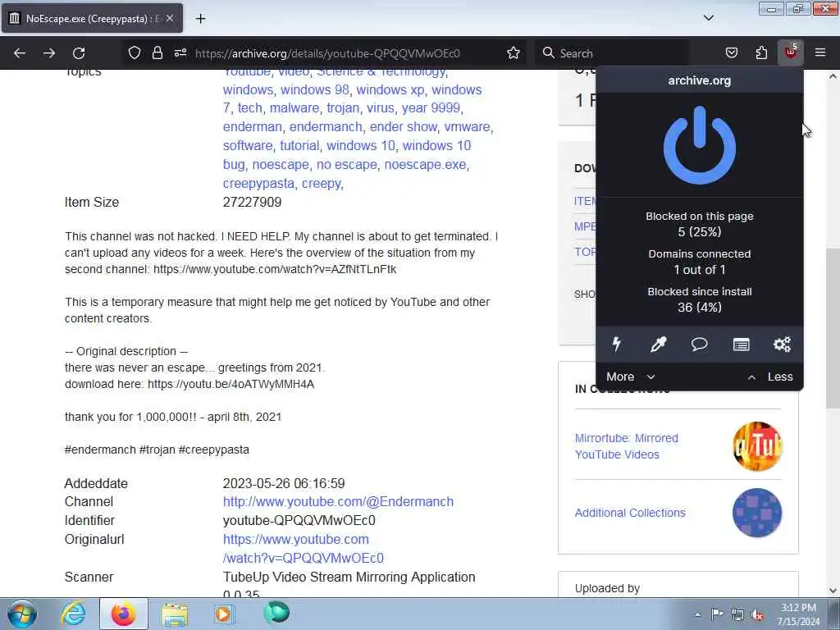The image size is (840, 630).
Task: Select the NoEscape.exe (Creepypasta) tab
Action: pyautogui.click(x=92, y=18)
